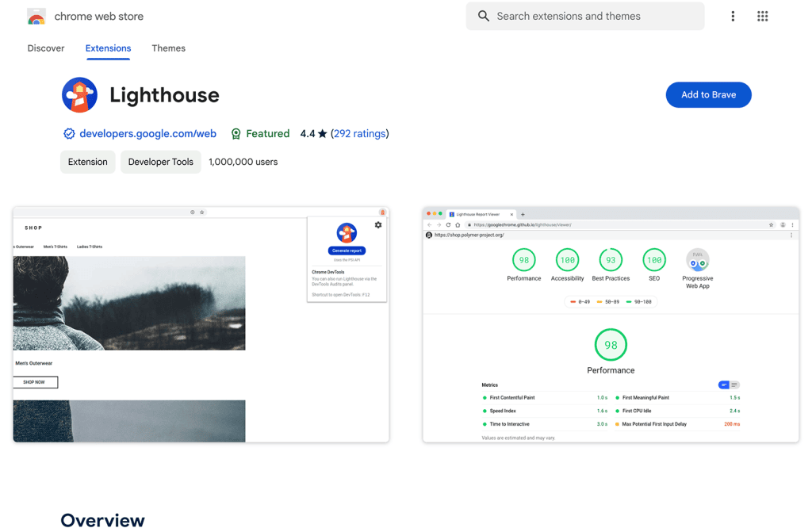The width and height of the screenshot is (812, 528).
Task: Click the Add to Brave button
Action: [708, 94]
